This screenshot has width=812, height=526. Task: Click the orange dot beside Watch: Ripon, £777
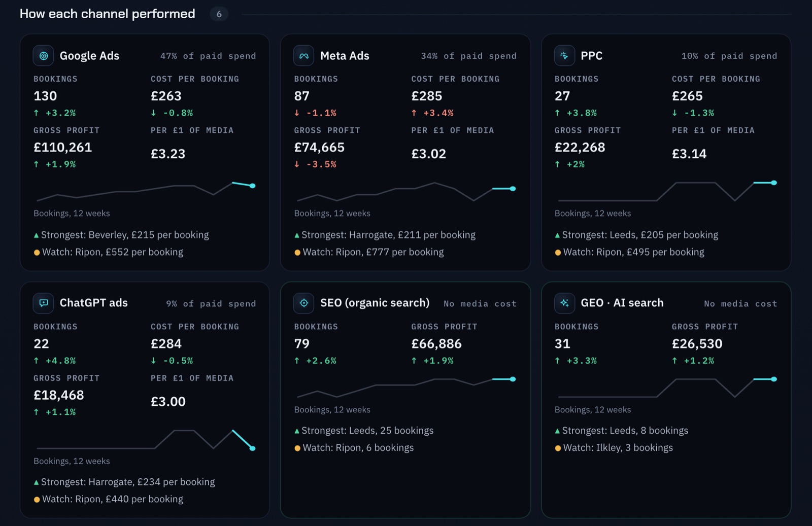point(297,253)
